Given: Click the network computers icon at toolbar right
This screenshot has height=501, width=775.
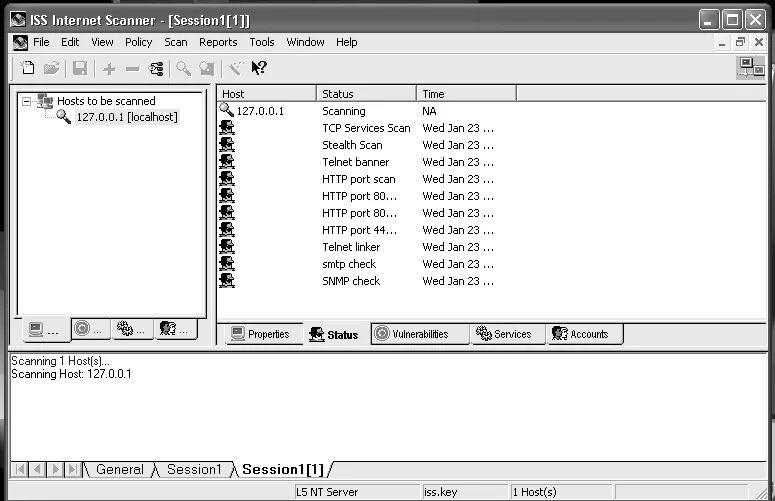Looking at the screenshot, I should point(751,68).
